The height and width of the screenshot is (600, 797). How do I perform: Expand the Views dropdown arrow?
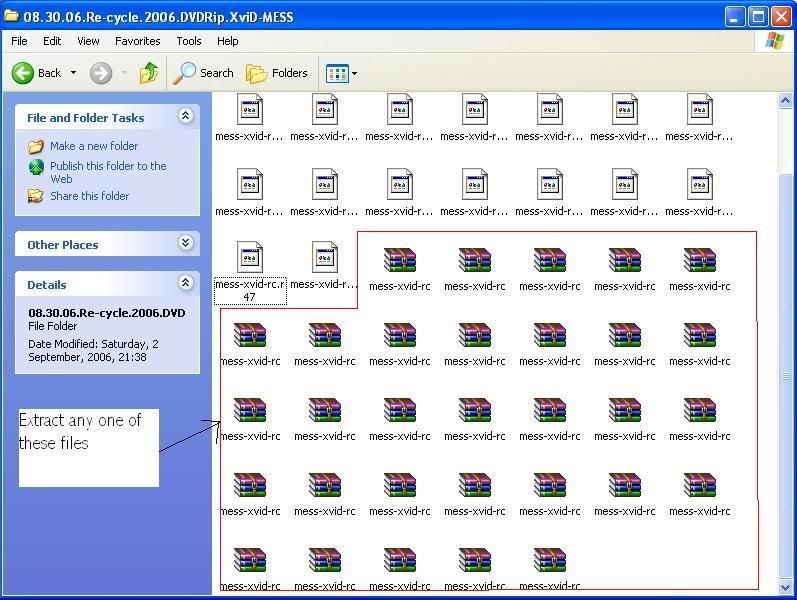354,74
